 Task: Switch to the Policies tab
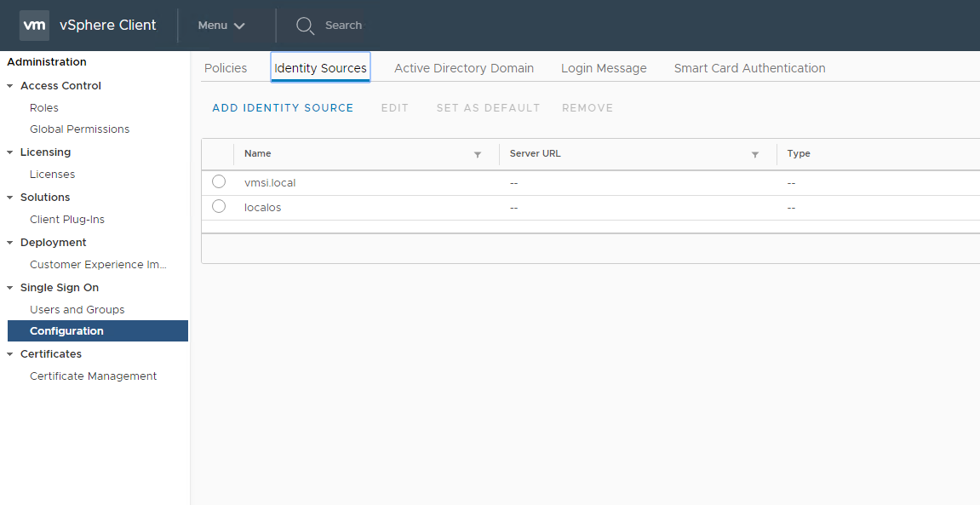pos(226,68)
